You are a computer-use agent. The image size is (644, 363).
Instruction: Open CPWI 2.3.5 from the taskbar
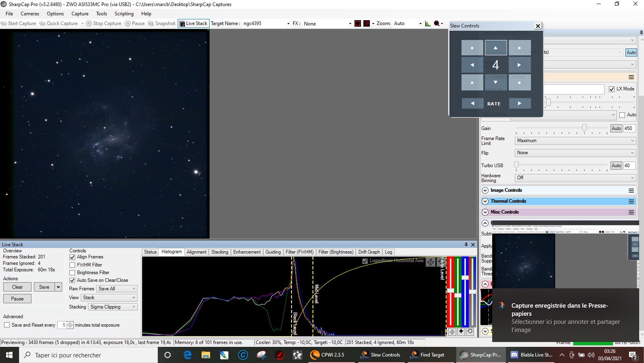pos(327,355)
